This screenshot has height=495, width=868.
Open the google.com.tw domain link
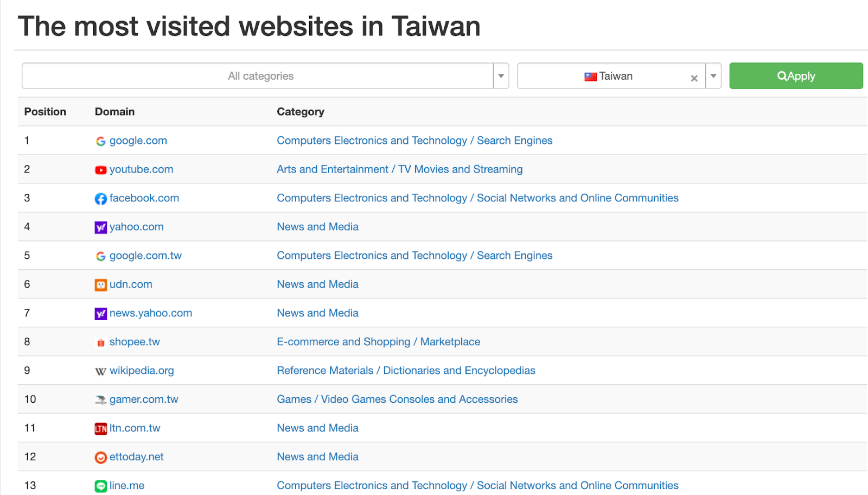tap(145, 256)
